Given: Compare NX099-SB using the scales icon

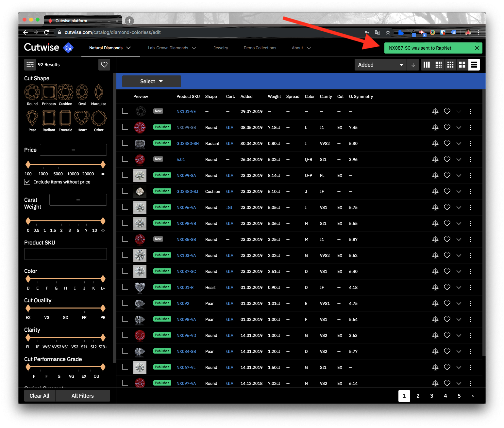Looking at the screenshot, I should [x=435, y=127].
